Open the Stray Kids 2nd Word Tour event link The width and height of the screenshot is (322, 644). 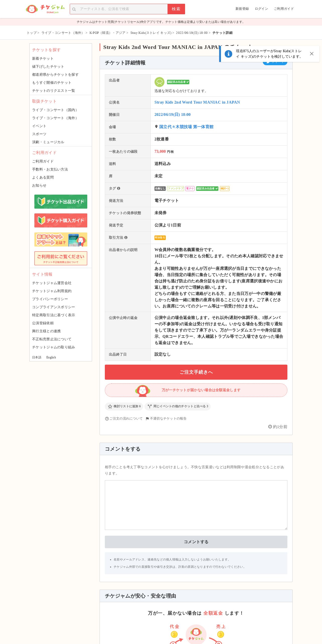197,102
